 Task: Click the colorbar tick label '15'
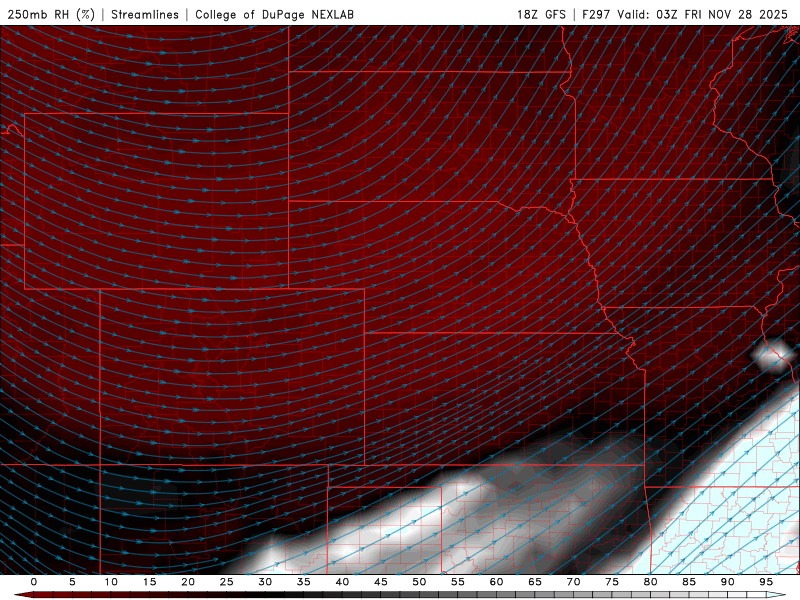point(149,582)
